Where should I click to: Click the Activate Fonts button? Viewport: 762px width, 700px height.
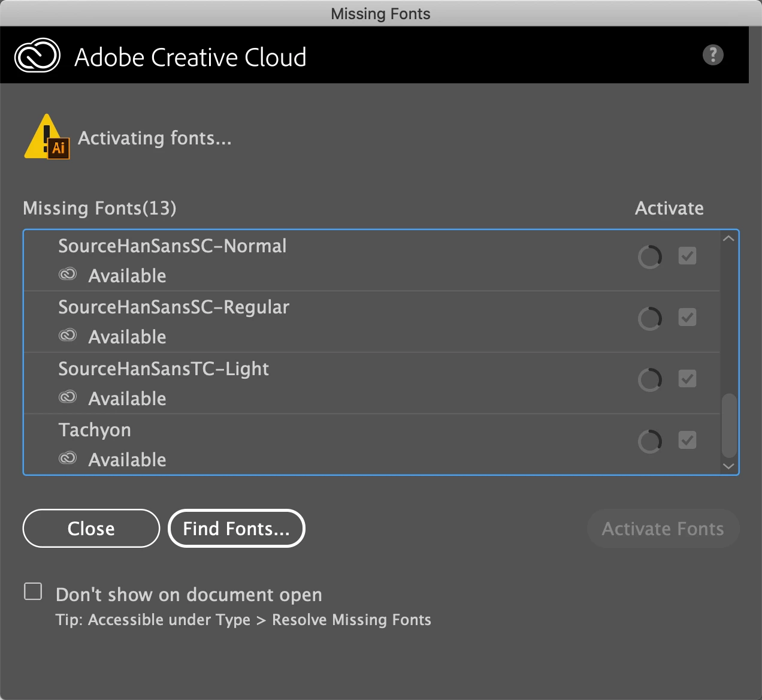[663, 529]
